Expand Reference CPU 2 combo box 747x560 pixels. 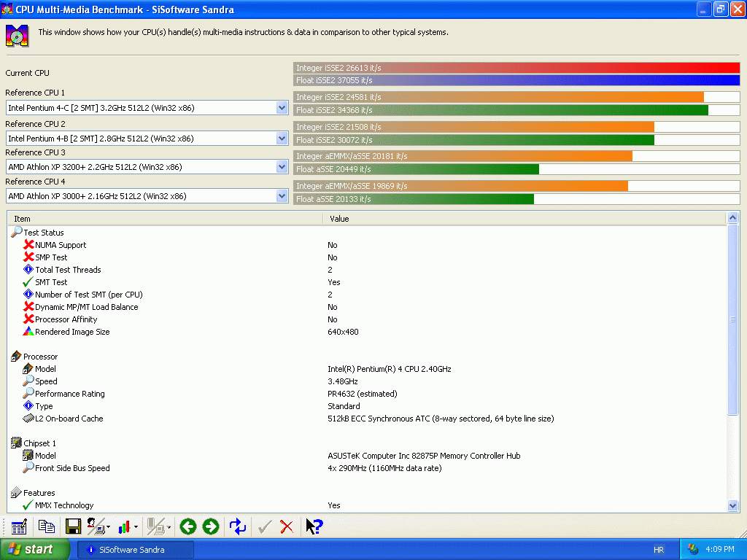[x=282, y=138]
